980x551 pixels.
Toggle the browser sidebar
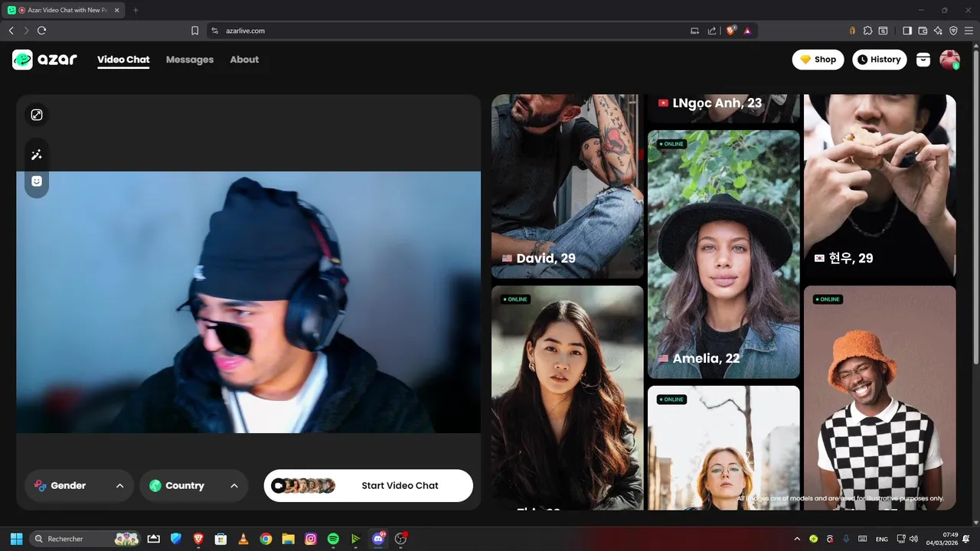tap(907, 31)
